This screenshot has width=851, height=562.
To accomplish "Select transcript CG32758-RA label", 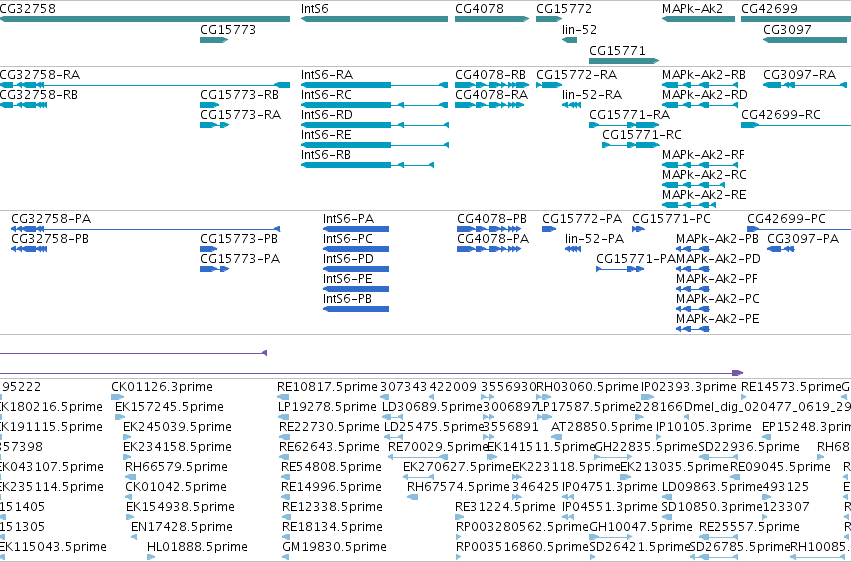I will [x=40, y=74].
